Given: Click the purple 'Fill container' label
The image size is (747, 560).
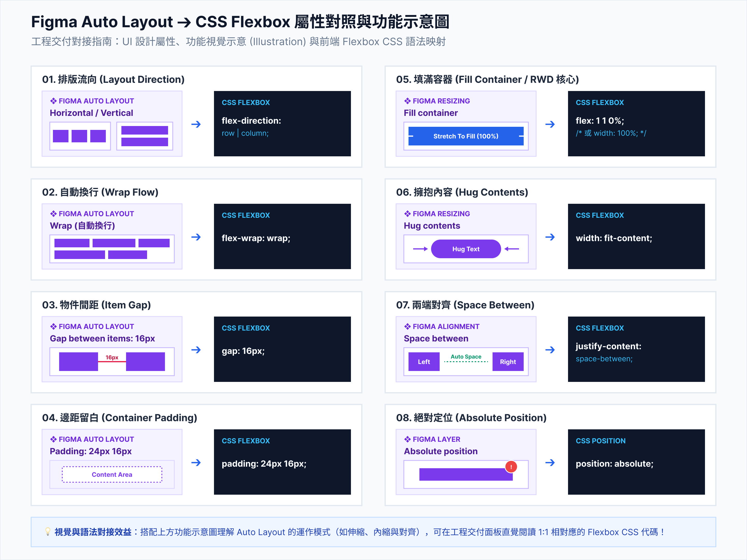Looking at the screenshot, I should (x=431, y=113).
